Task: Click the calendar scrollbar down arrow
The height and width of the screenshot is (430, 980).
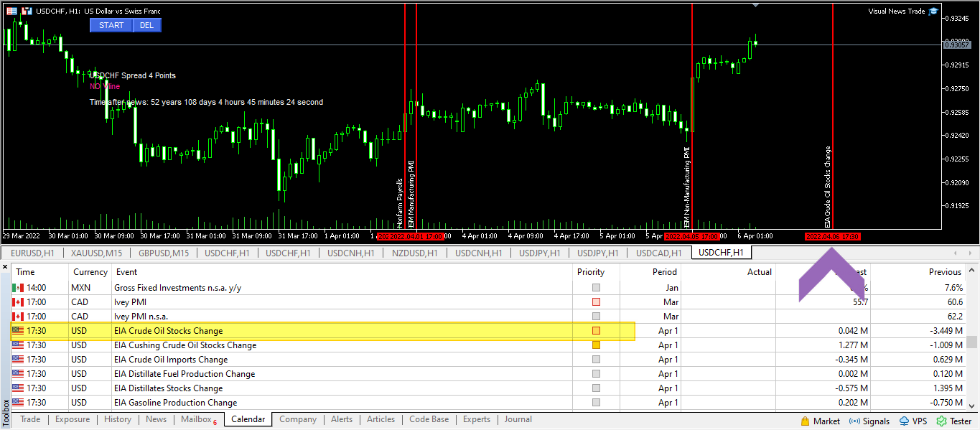Action: pyautogui.click(x=971, y=404)
